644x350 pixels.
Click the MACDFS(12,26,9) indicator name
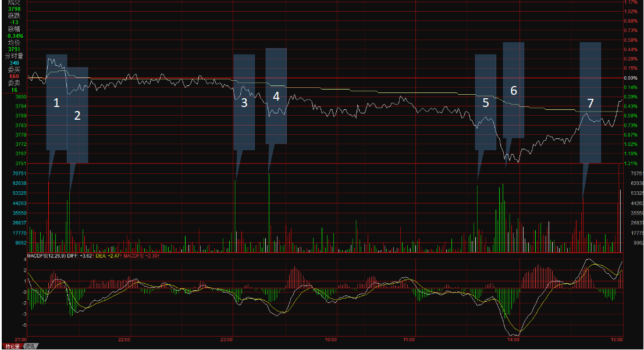coord(47,255)
